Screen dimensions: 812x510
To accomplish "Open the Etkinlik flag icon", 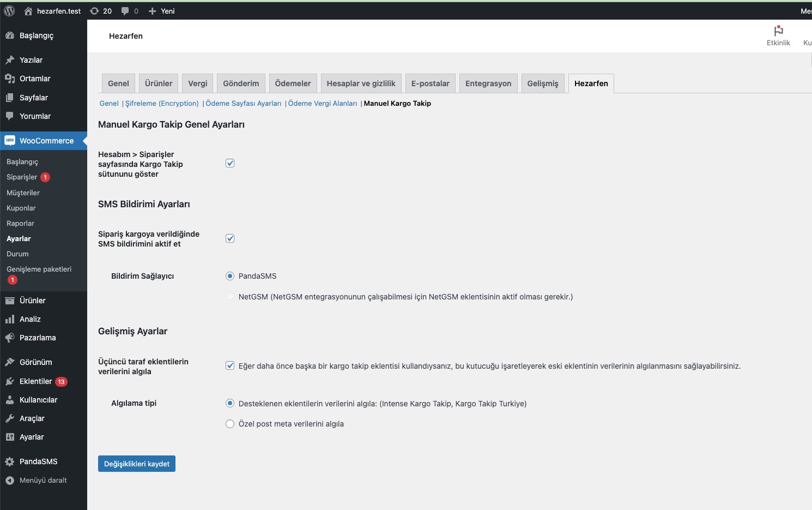I will point(778,31).
